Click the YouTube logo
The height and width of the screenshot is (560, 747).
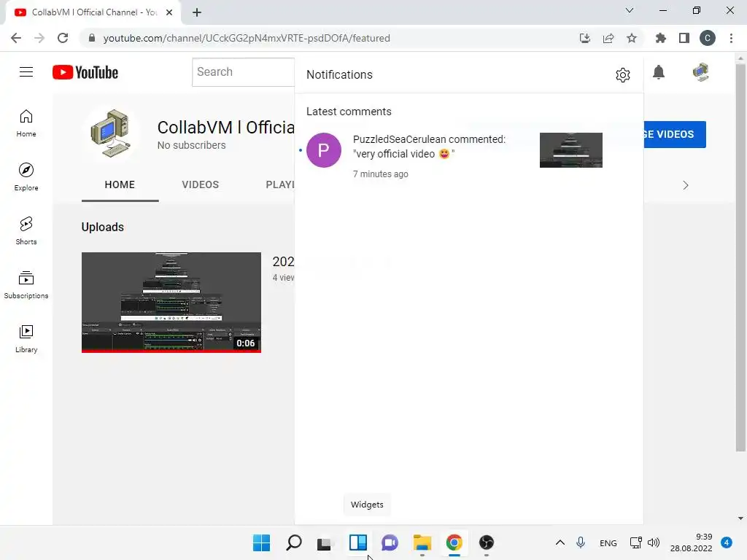85,72
